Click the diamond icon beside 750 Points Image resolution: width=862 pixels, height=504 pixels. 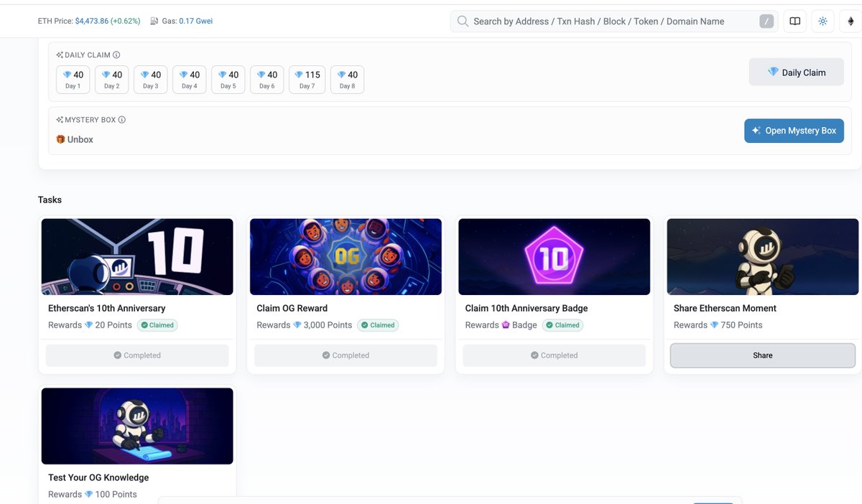tap(715, 325)
